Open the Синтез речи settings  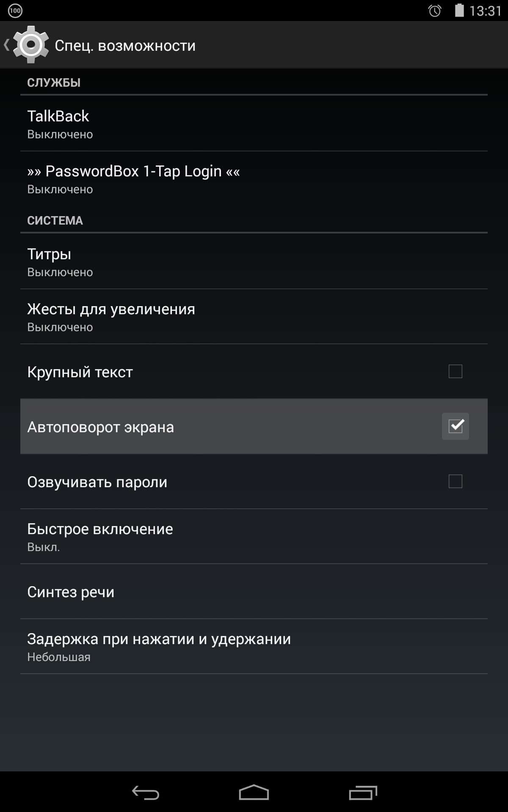pos(254,591)
